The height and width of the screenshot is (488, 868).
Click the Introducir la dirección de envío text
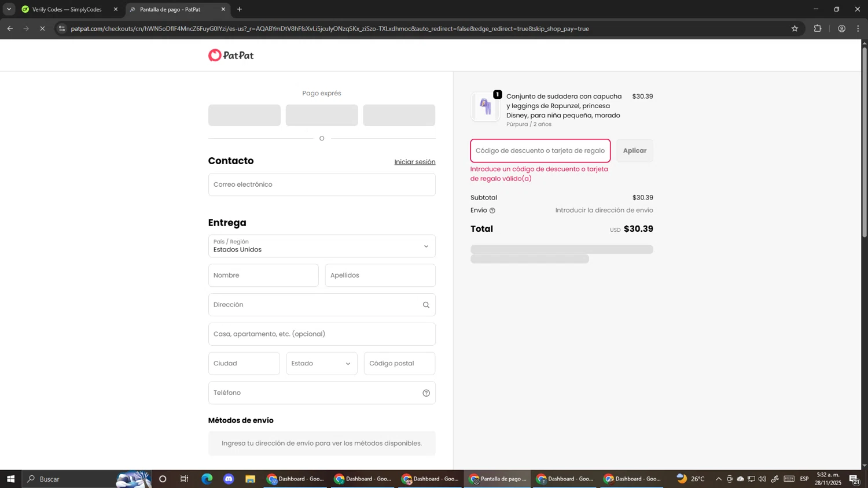click(x=604, y=210)
